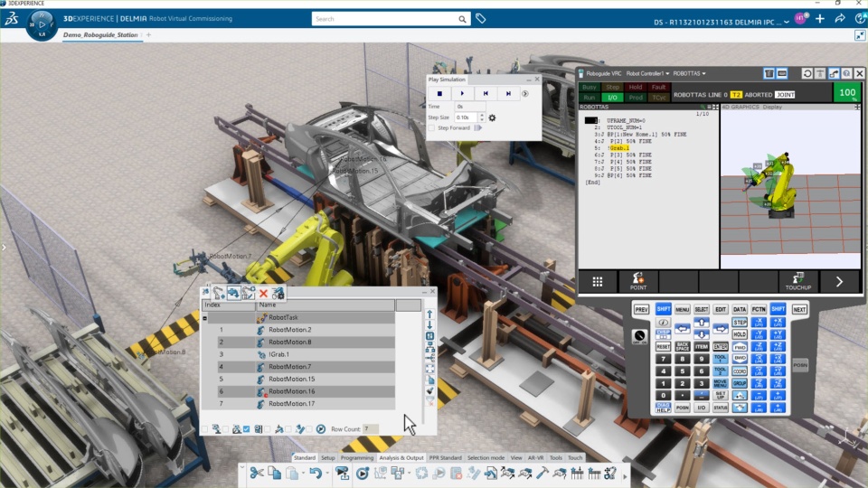
Task: Open simulation settings gear beside Step Size
Action: (492, 117)
